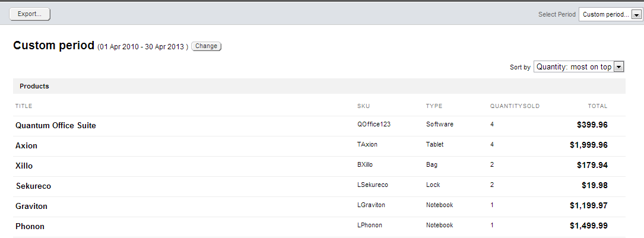Open the Quantum Office Suite product
The width and height of the screenshot is (644, 238).
click(56, 126)
